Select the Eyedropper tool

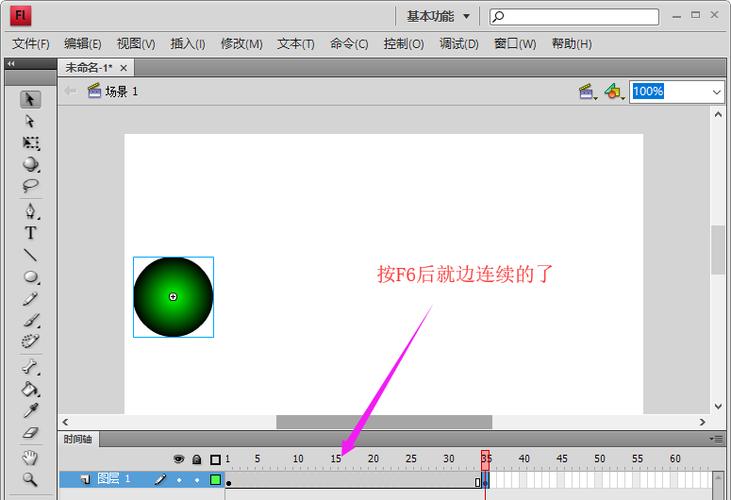[x=30, y=411]
